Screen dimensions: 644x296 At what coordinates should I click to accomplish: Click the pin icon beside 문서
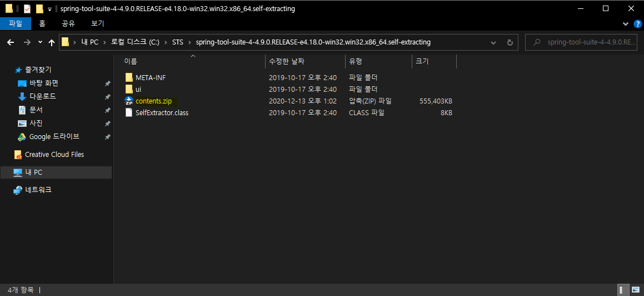[x=107, y=110]
